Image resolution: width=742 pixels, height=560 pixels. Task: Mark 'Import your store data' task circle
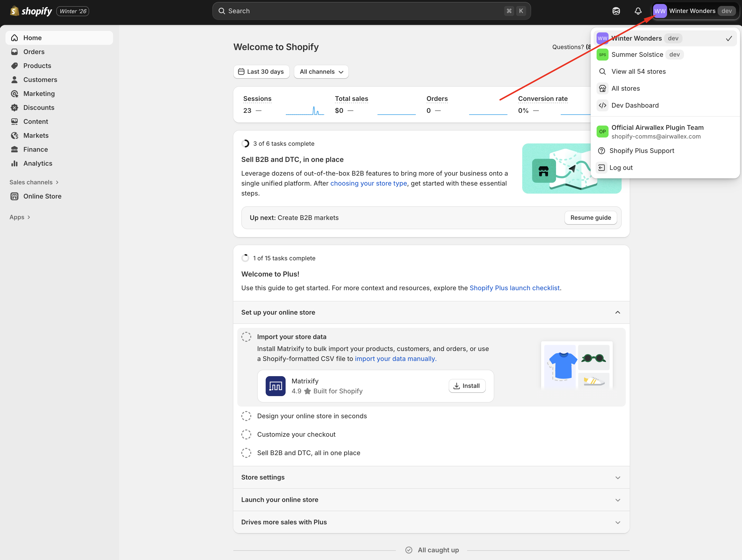tap(246, 337)
